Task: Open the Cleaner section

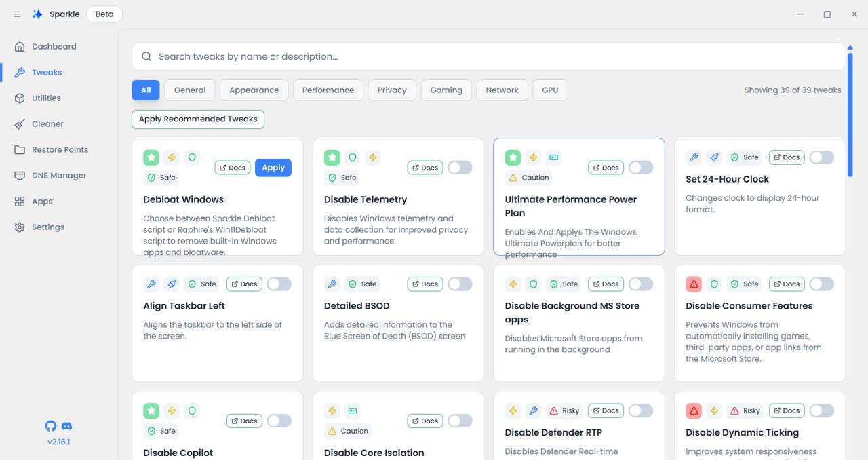Action: pyautogui.click(x=47, y=124)
